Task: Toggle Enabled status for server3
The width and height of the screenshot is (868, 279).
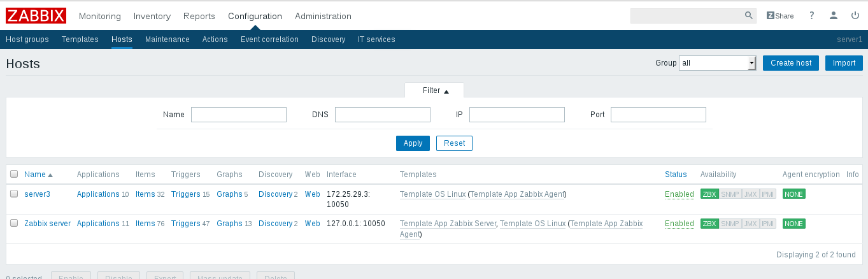Action: pyautogui.click(x=679, y=194)
